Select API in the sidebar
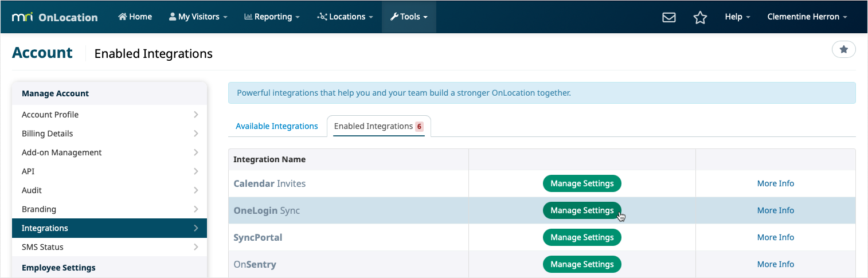Screen dimensions: 868x278 point(110,171)
